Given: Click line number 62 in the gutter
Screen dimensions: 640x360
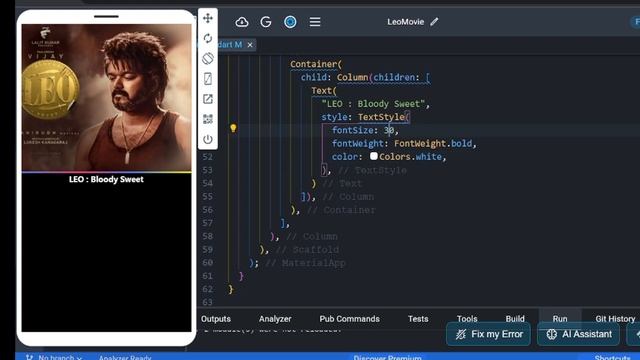Looking at the screenshot, I should pos(207,289).
